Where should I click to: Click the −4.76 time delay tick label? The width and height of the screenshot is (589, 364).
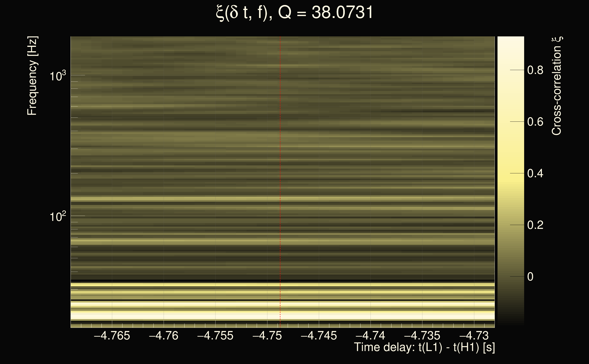point(164,336)
